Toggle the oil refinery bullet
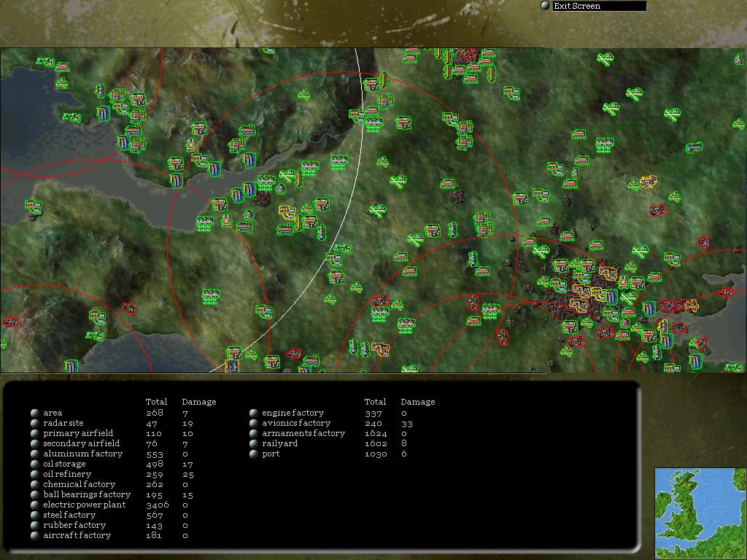 tap(35, 474)
